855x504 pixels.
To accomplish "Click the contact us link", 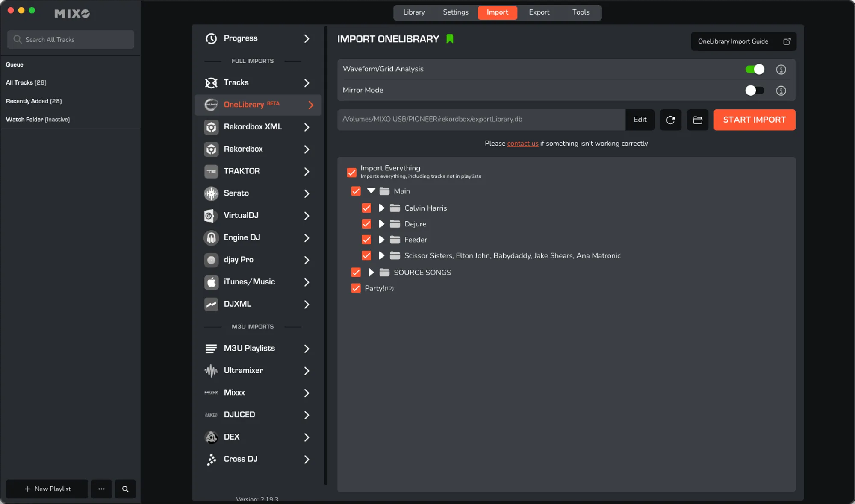I will [x=522, y=144].
